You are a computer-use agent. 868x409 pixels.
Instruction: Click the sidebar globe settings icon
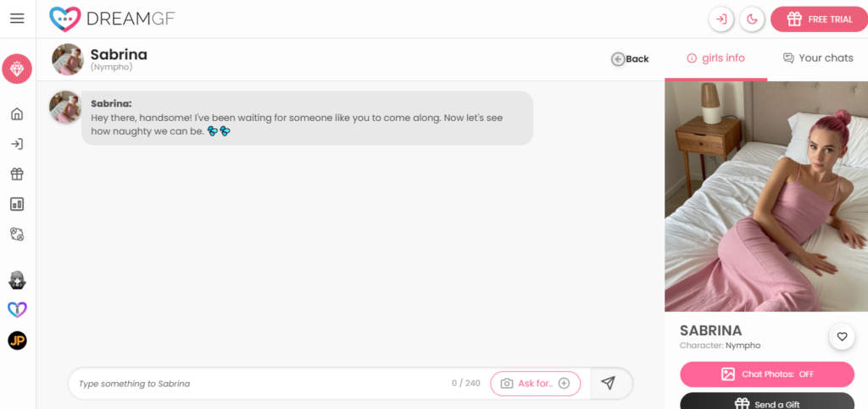17,234
